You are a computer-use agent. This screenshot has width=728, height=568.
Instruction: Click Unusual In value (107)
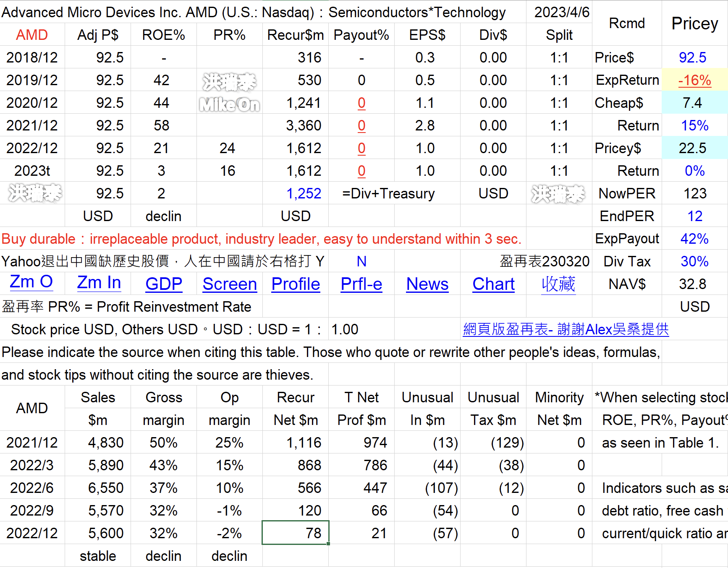pyautogui.click(x=441, y=488)
